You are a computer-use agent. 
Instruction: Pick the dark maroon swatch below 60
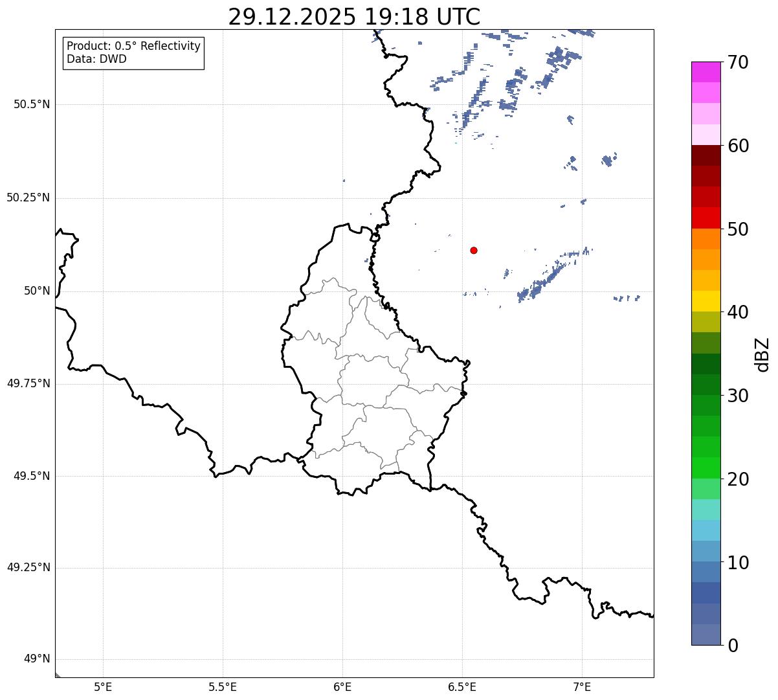coord(706,155)
